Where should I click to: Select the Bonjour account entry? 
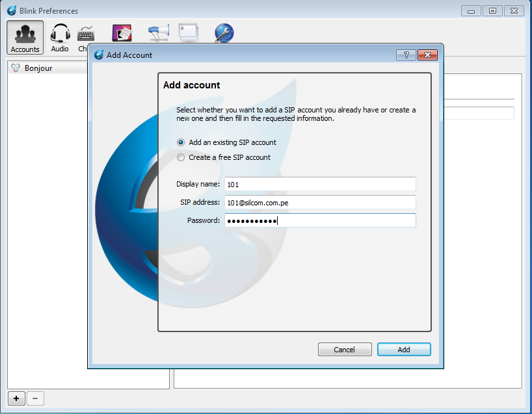coord(38,68)
